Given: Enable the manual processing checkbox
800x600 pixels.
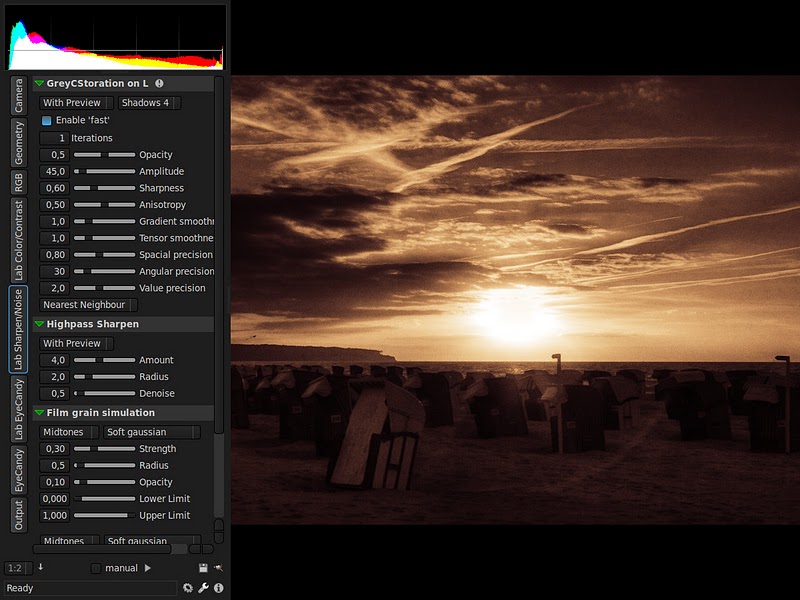Looking at the screenshot, I should 96,568.
